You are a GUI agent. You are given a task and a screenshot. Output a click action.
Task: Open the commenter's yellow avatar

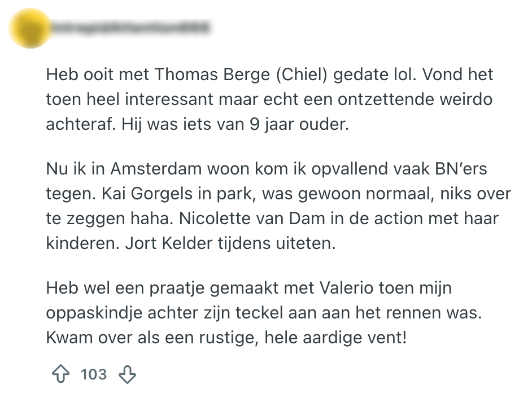pyautogui.click(x=28, y=27)
